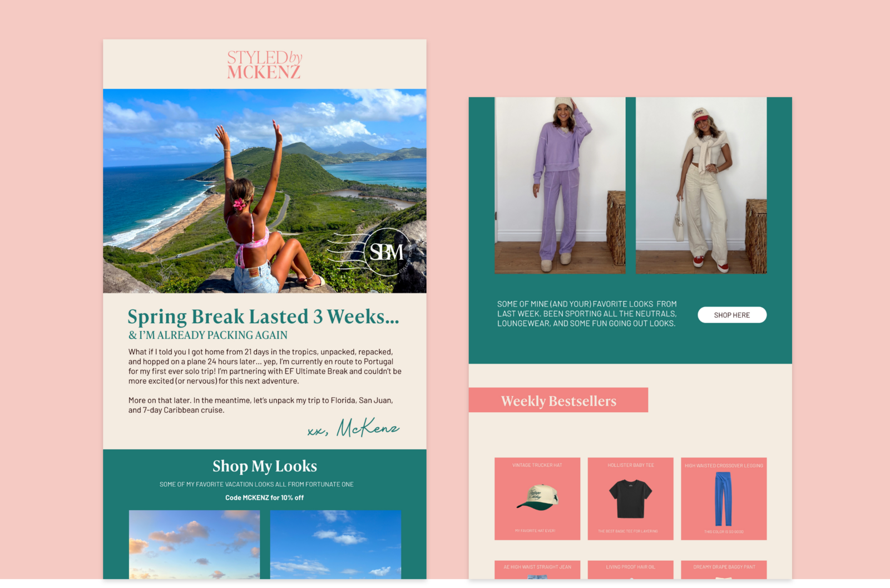Select the Vintage Trucker Hat image
The image size is (890, 588).
[537, 497]
